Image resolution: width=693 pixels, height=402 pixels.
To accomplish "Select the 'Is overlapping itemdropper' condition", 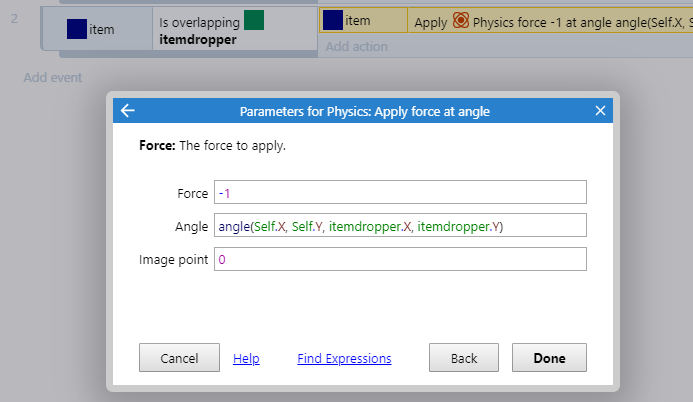I will tap(235, 29).
